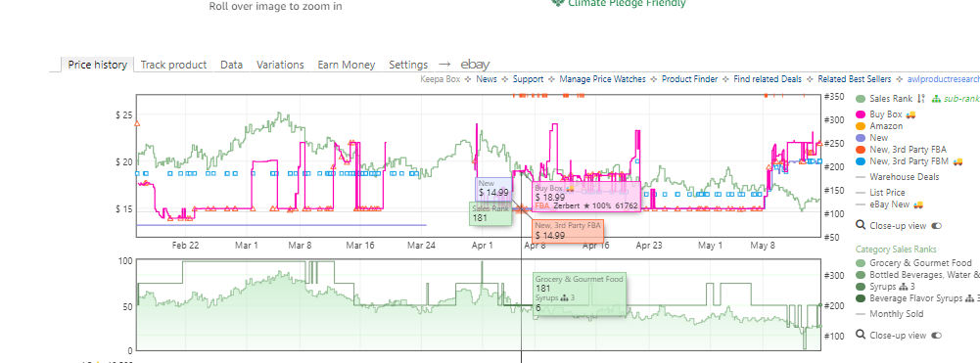
Task: Open the News link
Action: tap(487, 79)
